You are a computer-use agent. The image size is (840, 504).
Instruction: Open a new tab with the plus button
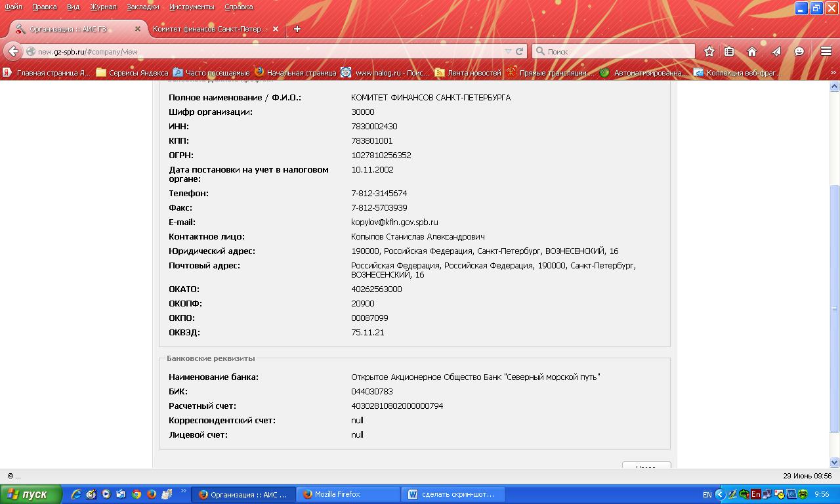(x=297, y=29)
